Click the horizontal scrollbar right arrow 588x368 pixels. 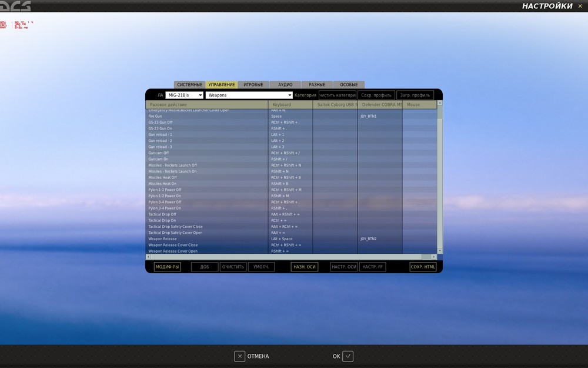pyautogui.click(x=434, y=257)
